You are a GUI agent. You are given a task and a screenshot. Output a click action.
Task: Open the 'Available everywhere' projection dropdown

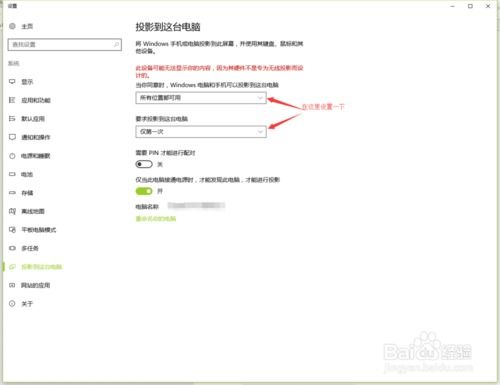(x=201, y=98)
